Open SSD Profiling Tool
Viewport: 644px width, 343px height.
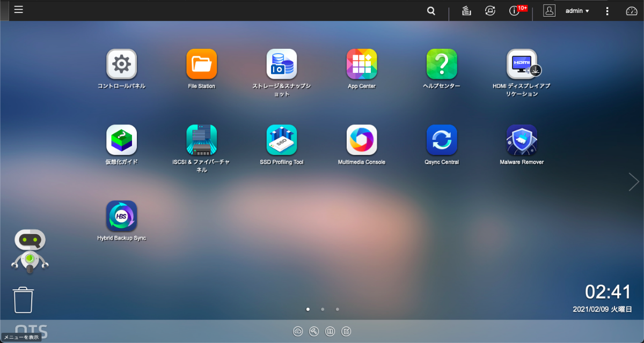pos(282,140)
